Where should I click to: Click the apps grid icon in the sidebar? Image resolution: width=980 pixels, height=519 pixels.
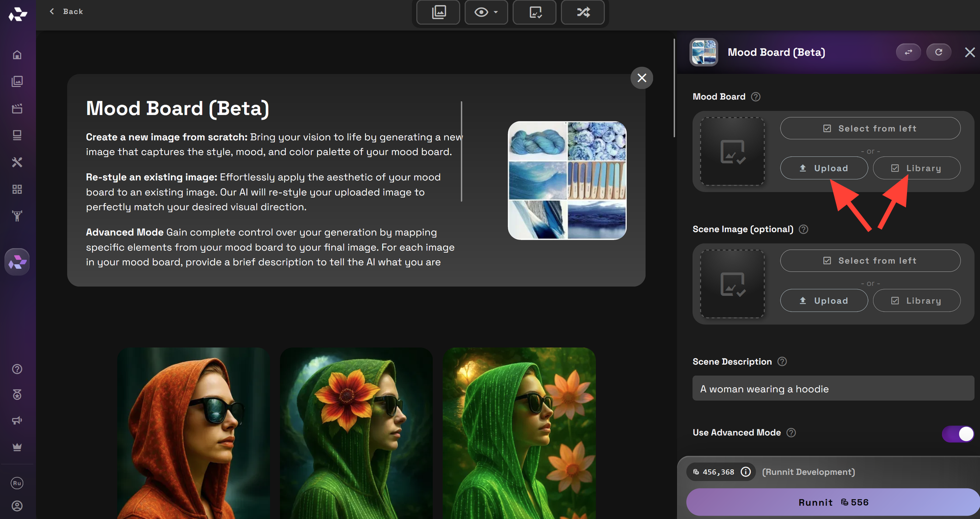click(17, 189)
